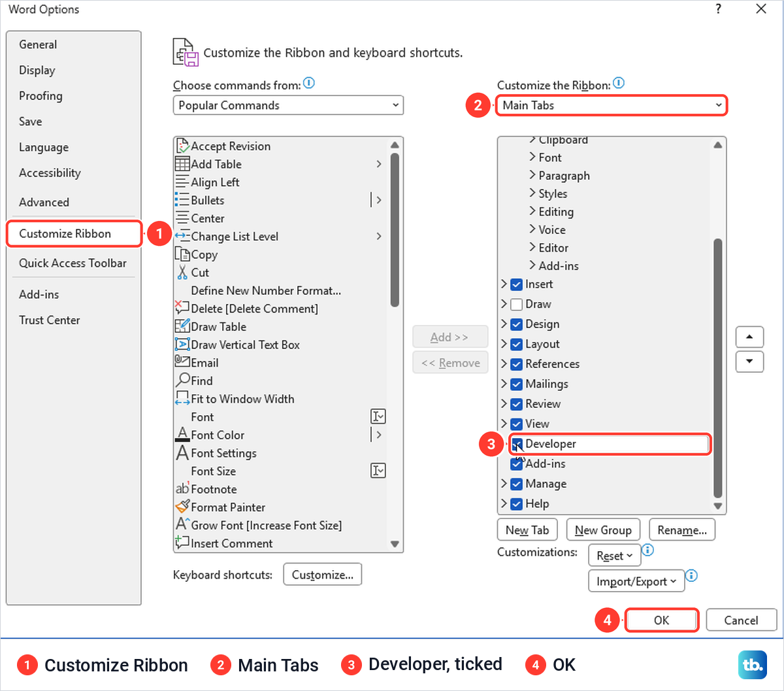784x691 pixels.
Task: Click the keyboard shortcuts Customize button
Action: (x=322, y=575)
